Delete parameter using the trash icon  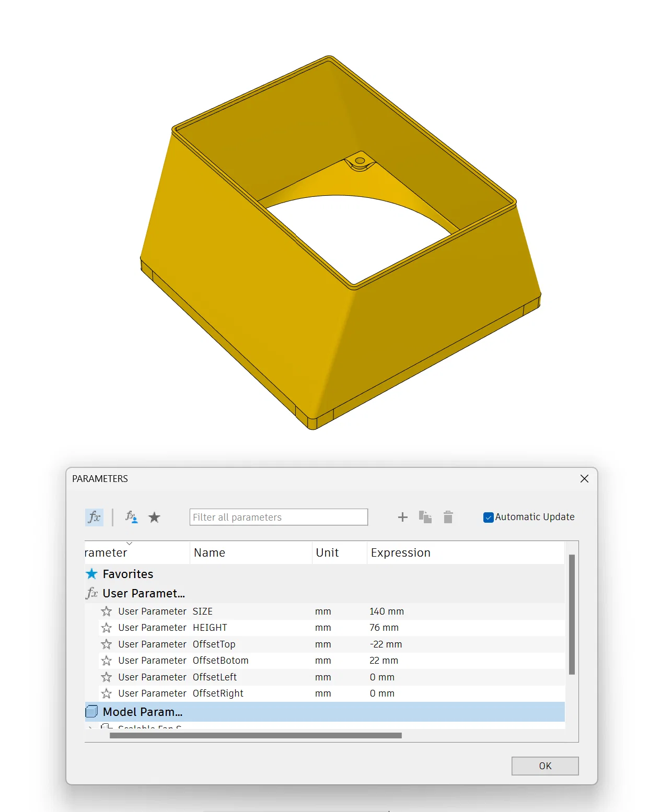click(x=448, y=517)
